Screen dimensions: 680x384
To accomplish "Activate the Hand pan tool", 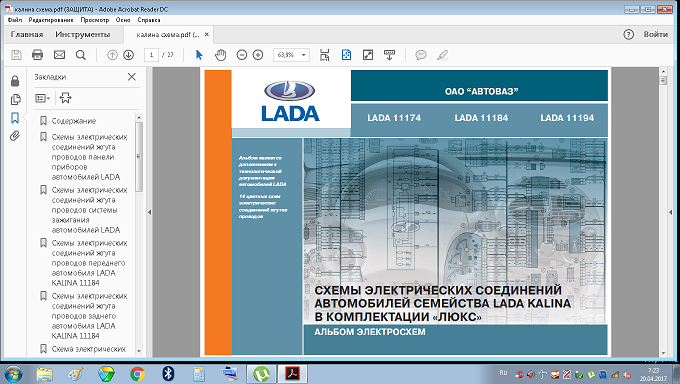I will point(221,55).
